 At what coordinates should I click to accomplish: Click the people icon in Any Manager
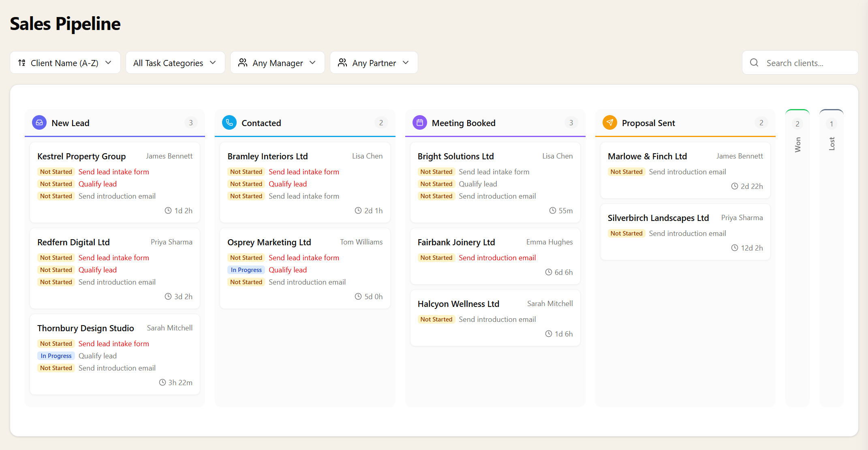[x=243, y=62]
